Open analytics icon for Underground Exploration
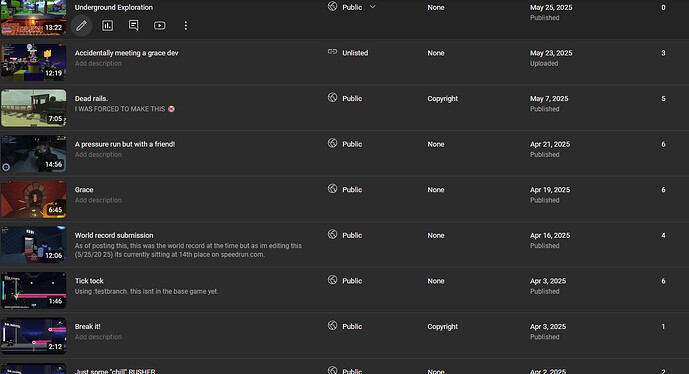 (x=108, y=25)
